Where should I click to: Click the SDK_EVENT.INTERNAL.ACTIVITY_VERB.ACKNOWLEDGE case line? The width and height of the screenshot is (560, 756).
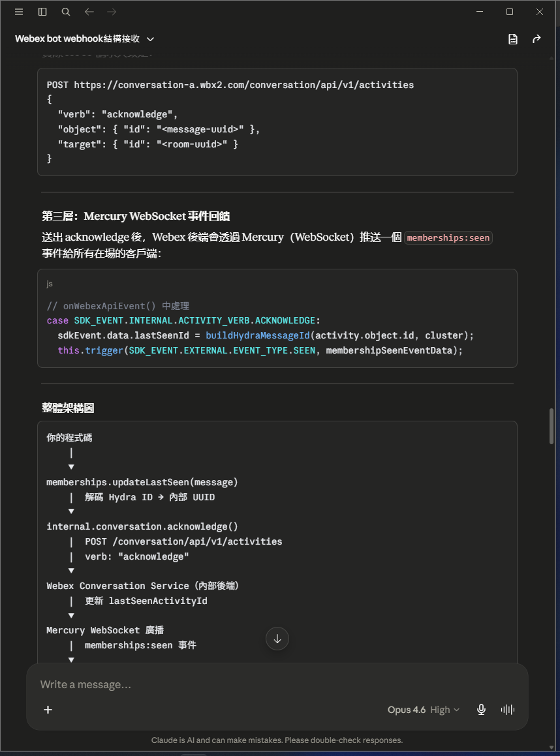pyautogui.click(x=183, y=321)
